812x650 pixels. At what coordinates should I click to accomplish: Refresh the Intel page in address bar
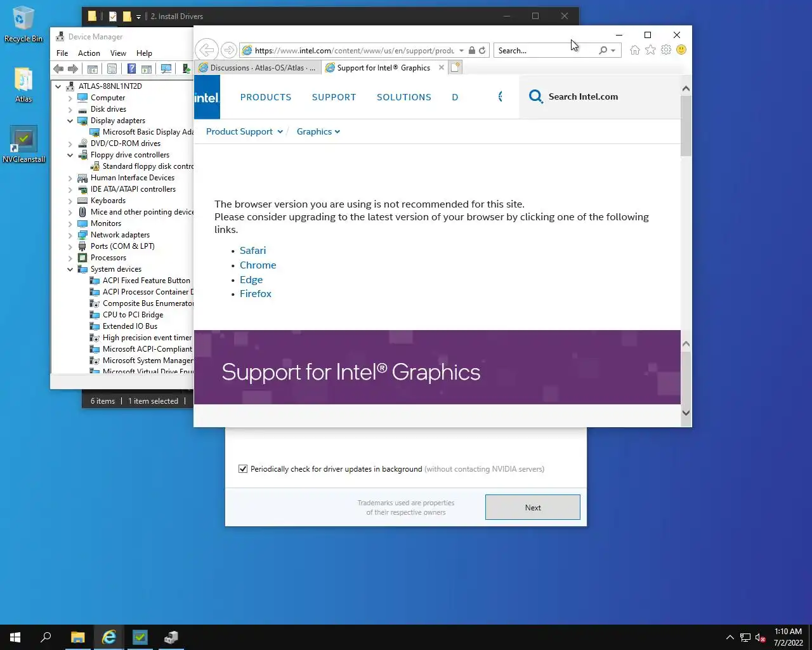(482, 50)
